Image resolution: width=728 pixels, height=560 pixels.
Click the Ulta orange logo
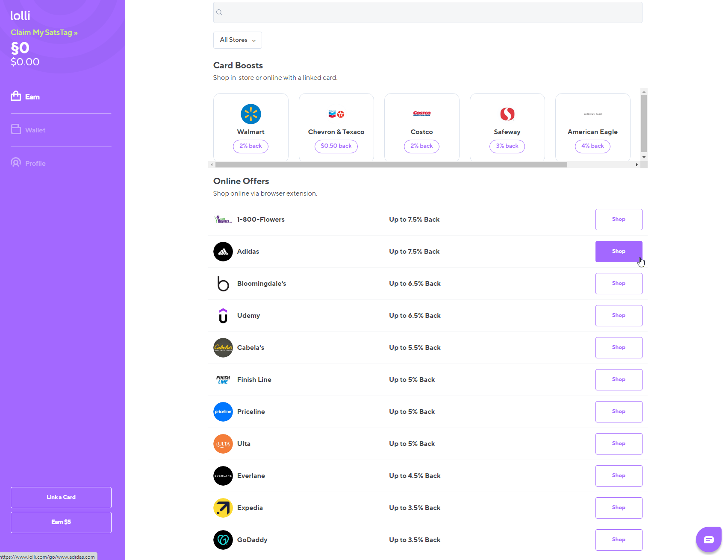pos(223,444)
